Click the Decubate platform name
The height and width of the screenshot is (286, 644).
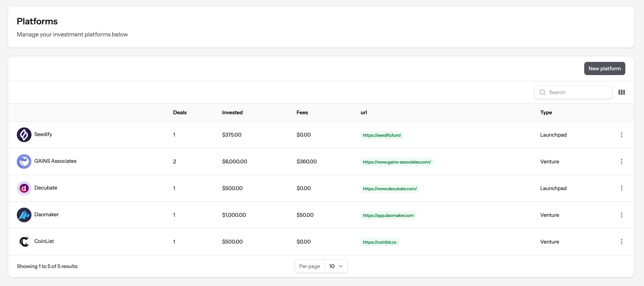46,188
